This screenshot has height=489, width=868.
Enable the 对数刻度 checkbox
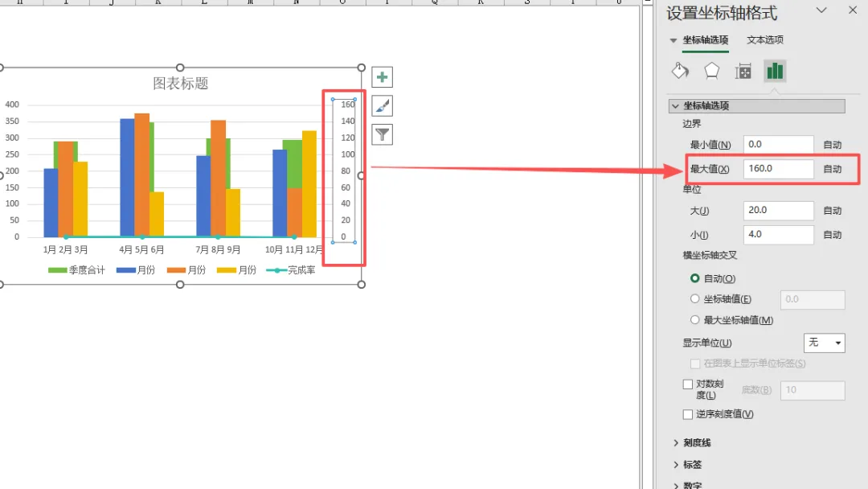pyautogui.click(x=687, y=384)
